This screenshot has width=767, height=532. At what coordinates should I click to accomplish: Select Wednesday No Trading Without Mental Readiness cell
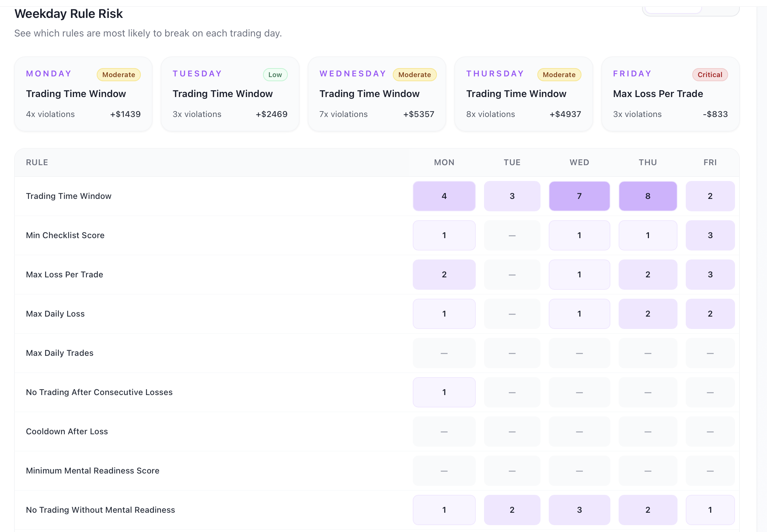pos(579,510)
